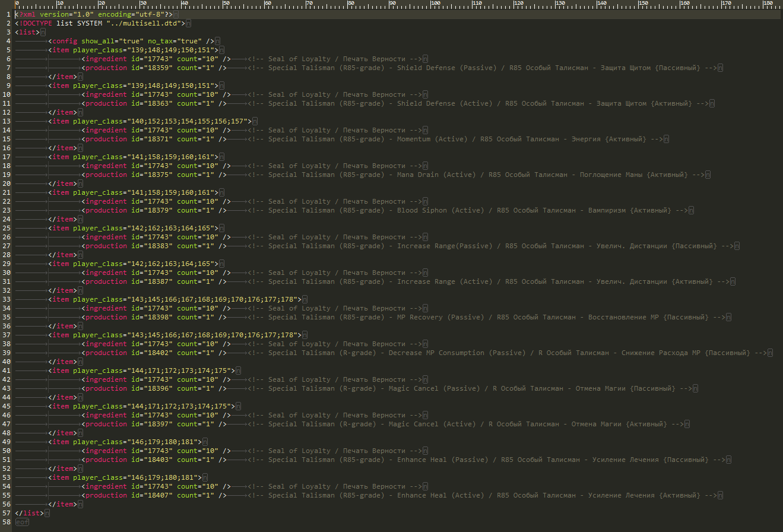The height and width of the screenshot is (532, 783).
Task: Click the opening <list> tag
Action: (27, 32)
